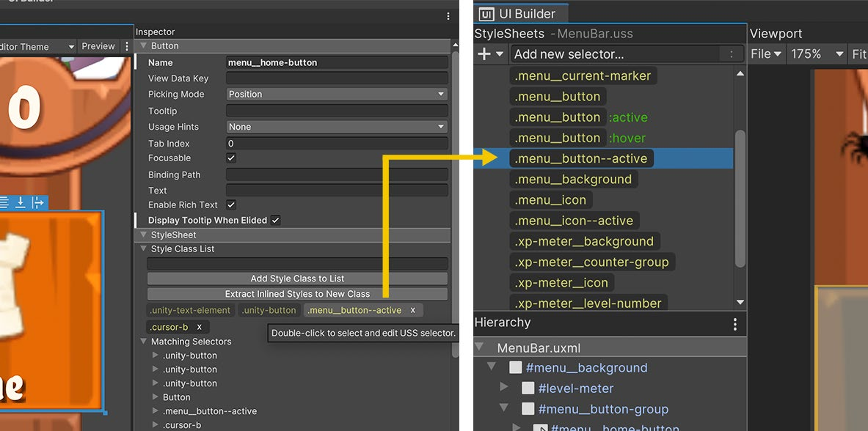The image size is (868, 431).
Task: Collapse the #menu__background tree node
Action: click(491, 367)
